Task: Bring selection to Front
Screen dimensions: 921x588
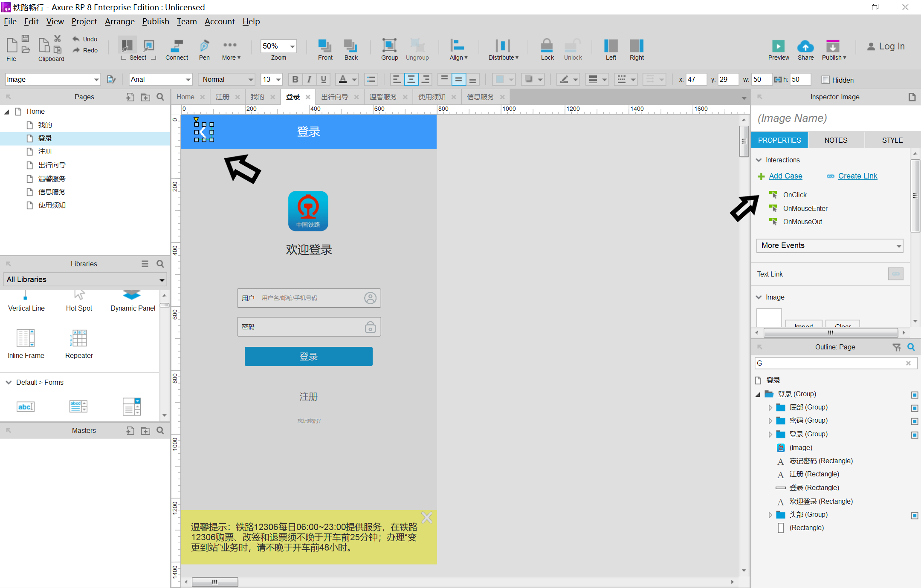Action: pyautogui.click(x=325, y=47)
